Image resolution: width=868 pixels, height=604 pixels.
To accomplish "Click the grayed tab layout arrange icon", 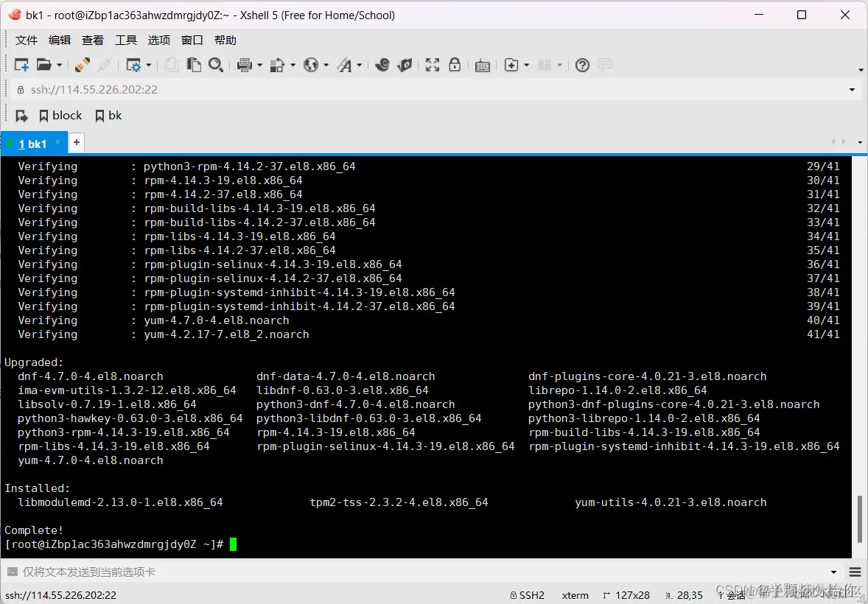I will coord(545,66).
